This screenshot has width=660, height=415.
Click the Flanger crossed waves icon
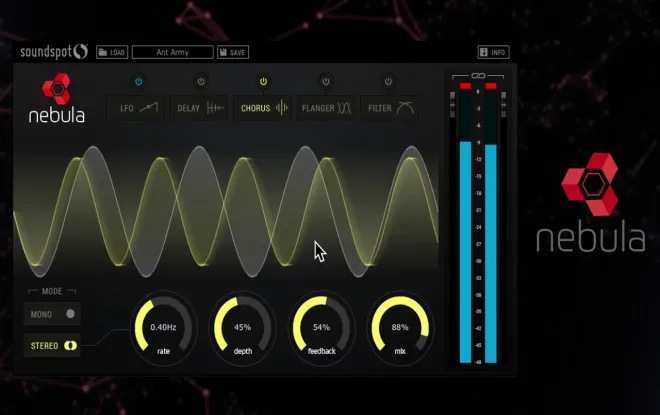click(344, 108)
